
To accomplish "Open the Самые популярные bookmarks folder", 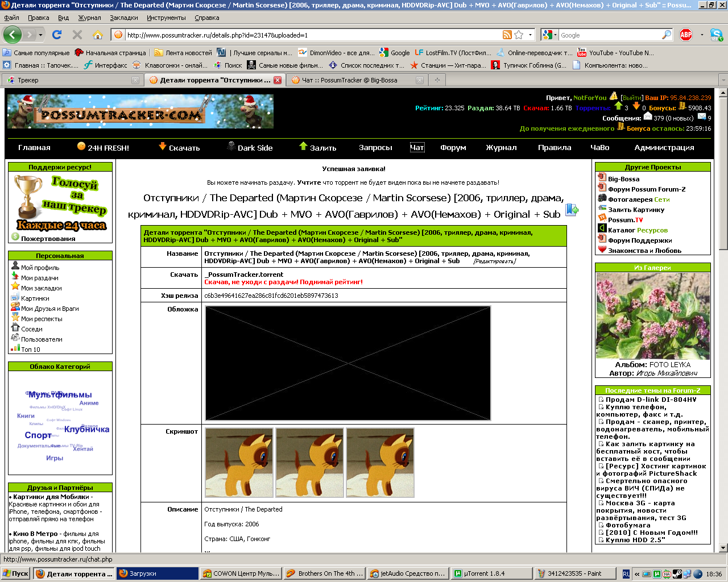I will [x=36, y=53].
